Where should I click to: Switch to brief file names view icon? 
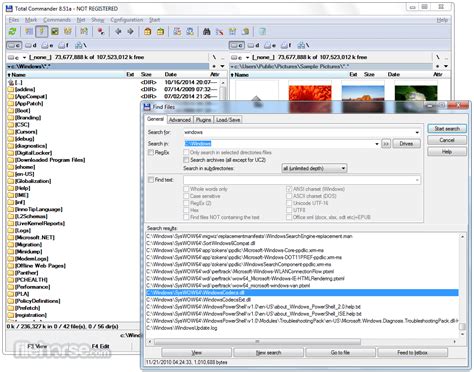[29, 32]
